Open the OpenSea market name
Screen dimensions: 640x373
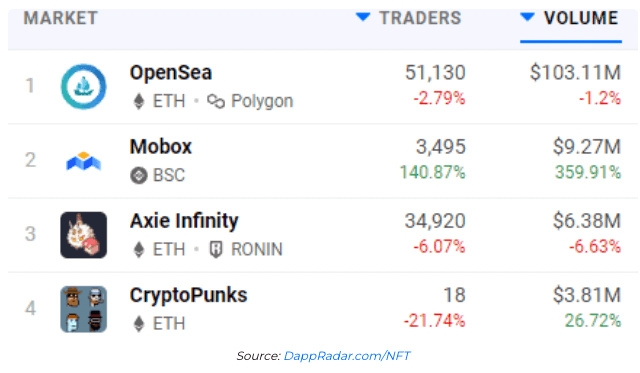tap(171, 73)
